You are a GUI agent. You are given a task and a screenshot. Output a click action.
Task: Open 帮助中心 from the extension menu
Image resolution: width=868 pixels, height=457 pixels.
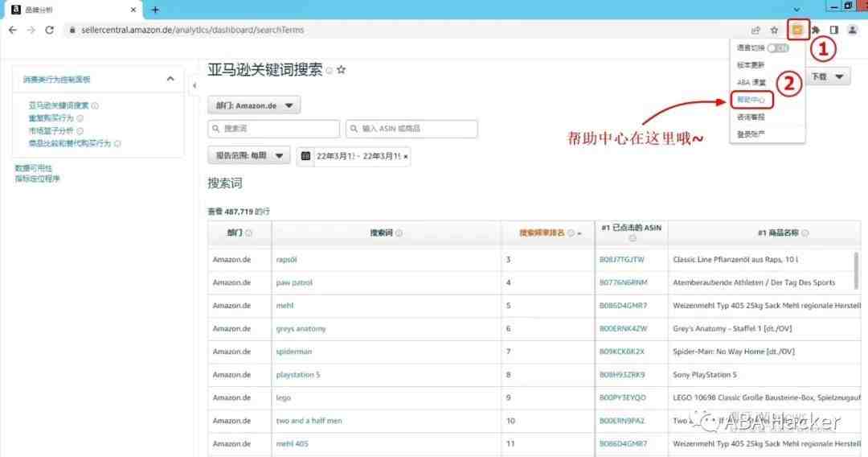751,100
